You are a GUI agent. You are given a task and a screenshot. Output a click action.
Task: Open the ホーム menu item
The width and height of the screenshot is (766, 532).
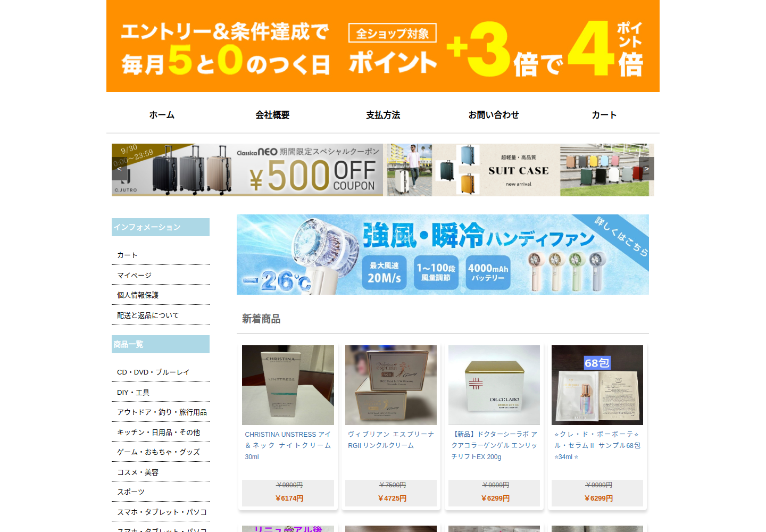[162, 115]
